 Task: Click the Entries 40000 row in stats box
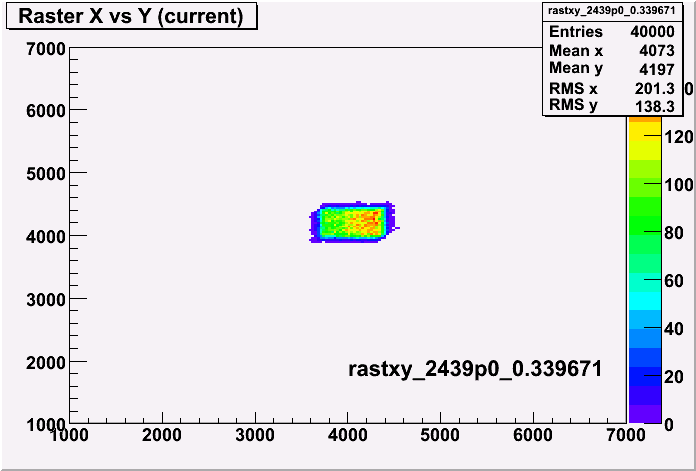pos(612,32)
